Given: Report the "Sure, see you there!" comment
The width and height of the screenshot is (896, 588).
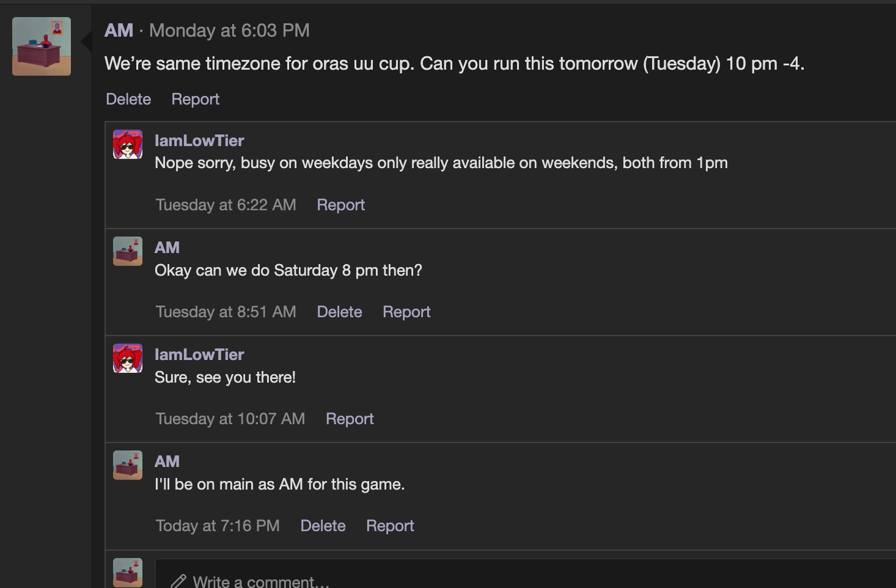Looking at the screenshot, I should coord(350,419).
